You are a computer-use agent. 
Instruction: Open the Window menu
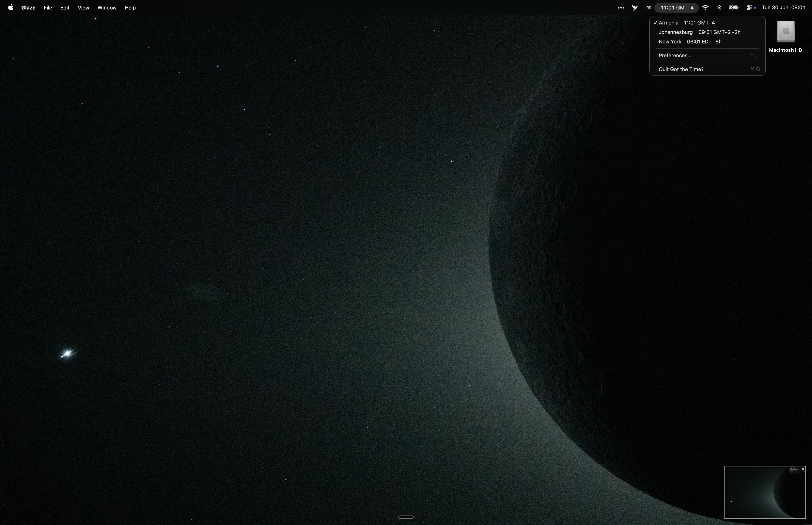point(107,8)
